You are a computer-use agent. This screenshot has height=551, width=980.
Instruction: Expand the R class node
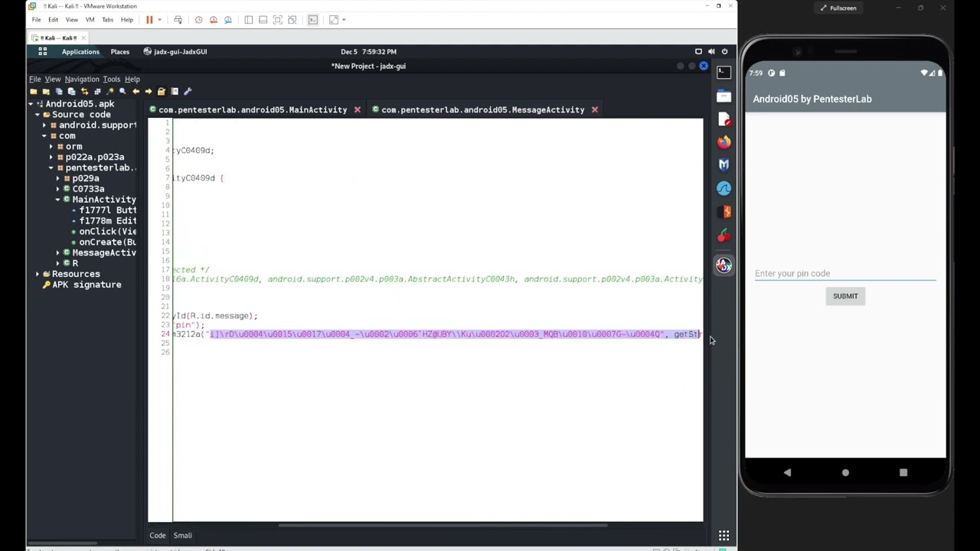pyautogui.click(x=57, y=263)
